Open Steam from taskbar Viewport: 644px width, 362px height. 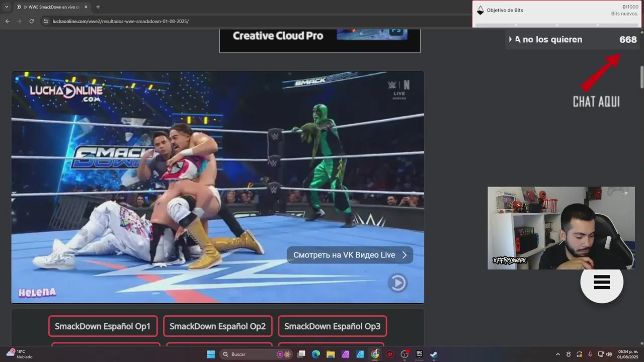click(434, 354)
